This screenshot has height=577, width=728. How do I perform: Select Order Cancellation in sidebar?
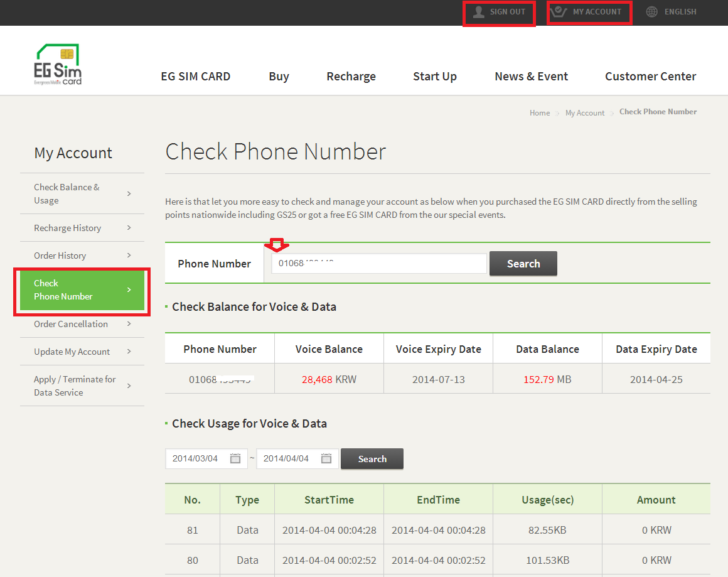coord(82,324)
